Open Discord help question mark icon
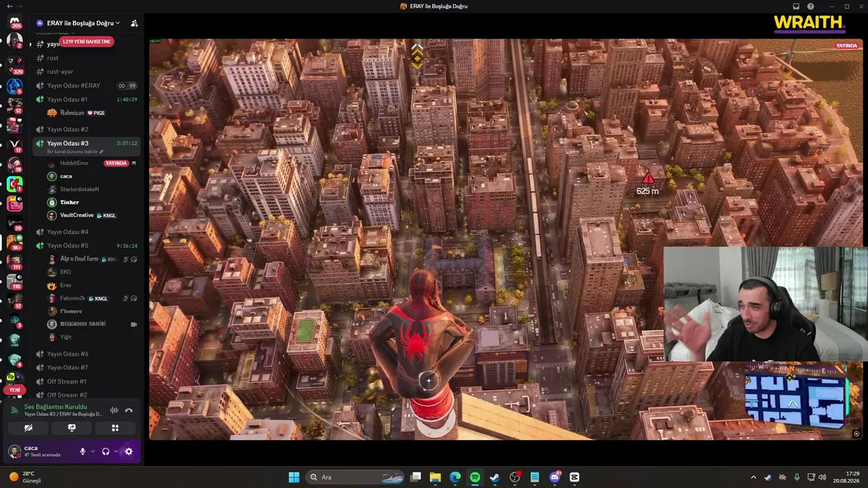 coord(810,6)
